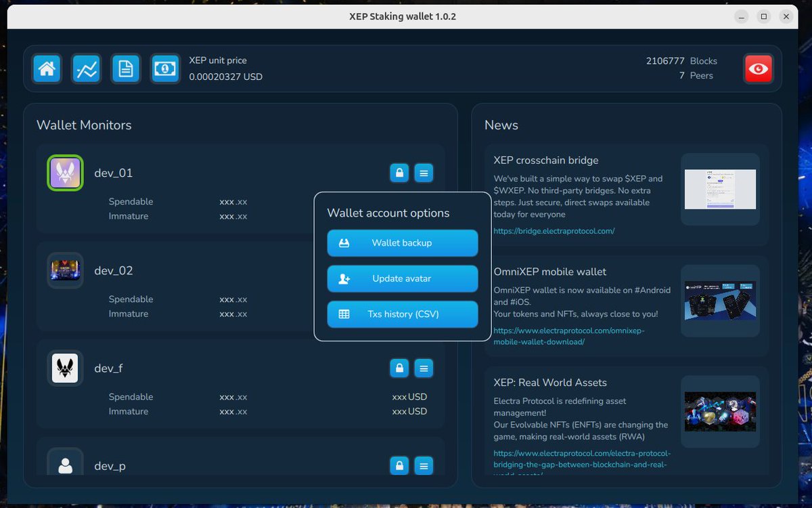The image size is (812, 508).
Task: Click the lock icon for dev_01
Action: 399,173
